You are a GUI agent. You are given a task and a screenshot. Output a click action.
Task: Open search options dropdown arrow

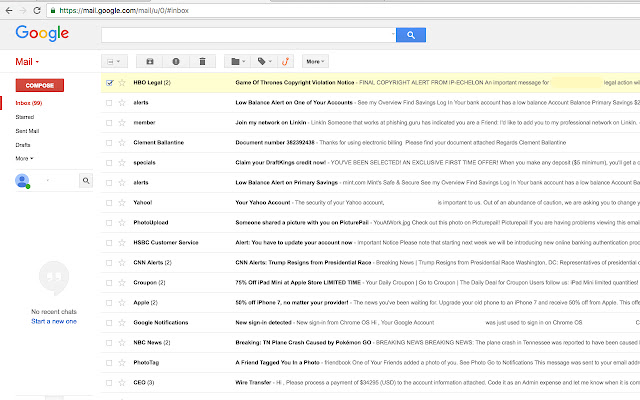(393, 34)
